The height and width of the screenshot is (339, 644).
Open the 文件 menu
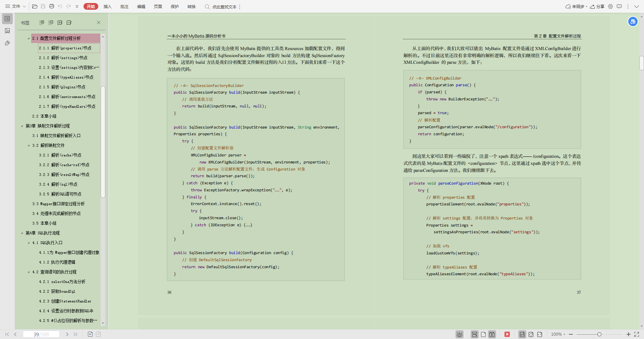point(15,6)
